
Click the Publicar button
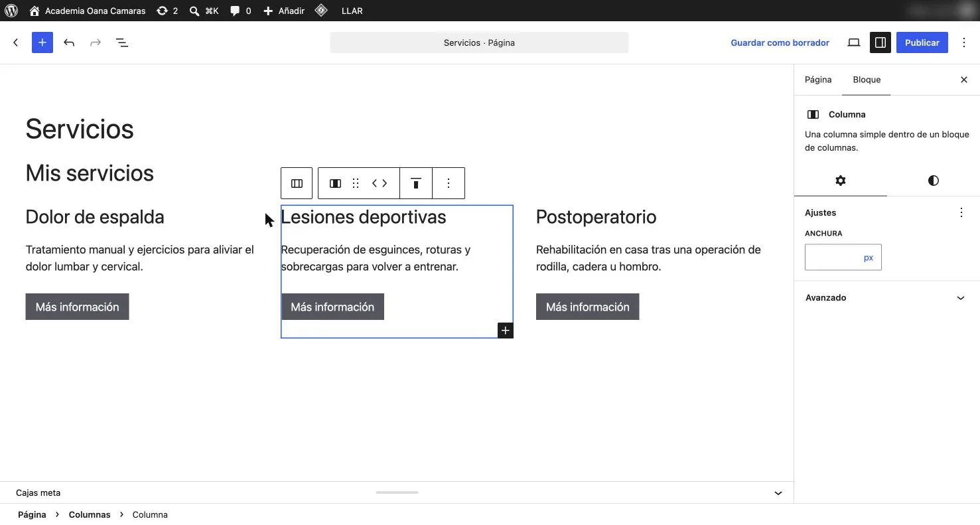(922, 42)
